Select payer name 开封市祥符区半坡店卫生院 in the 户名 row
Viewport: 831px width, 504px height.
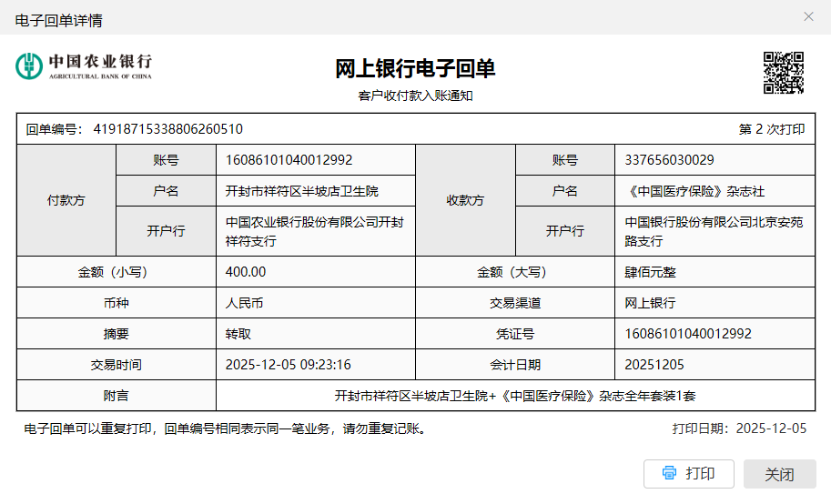click(x=301, y=191)
